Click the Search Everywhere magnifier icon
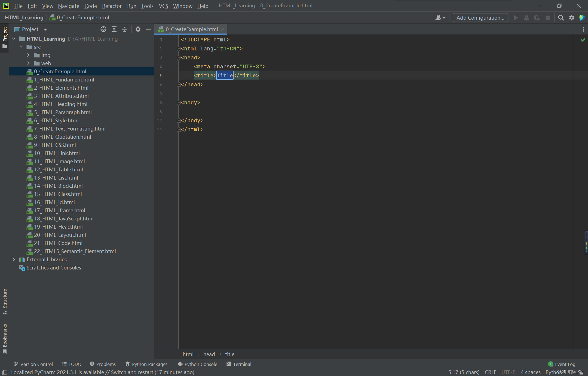This screenshot has height=376, width=588. point(561,18)
